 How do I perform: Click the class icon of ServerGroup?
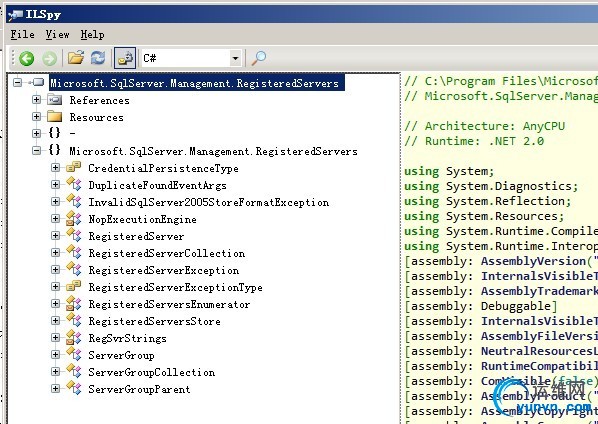74,354
